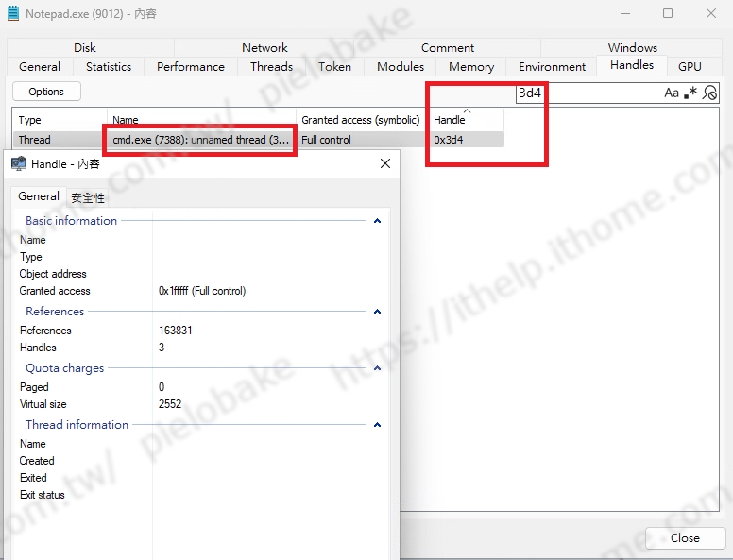Click the 0x1fffff (Full control) granted access value
This screenshot has height=560, width=733.
[x=202, y=291]
